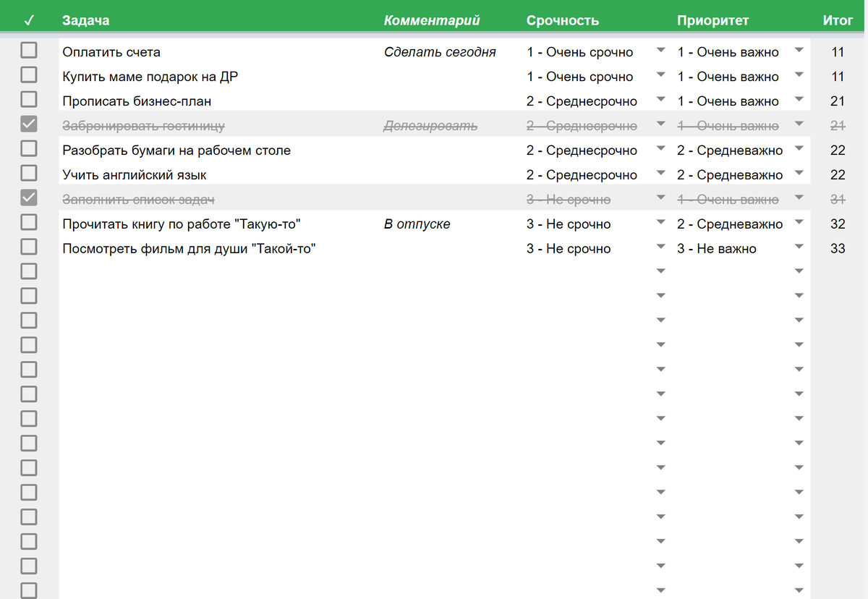
Task: Uncheck the "Заполнить список задач" checkbox
Action: point(28,198)
